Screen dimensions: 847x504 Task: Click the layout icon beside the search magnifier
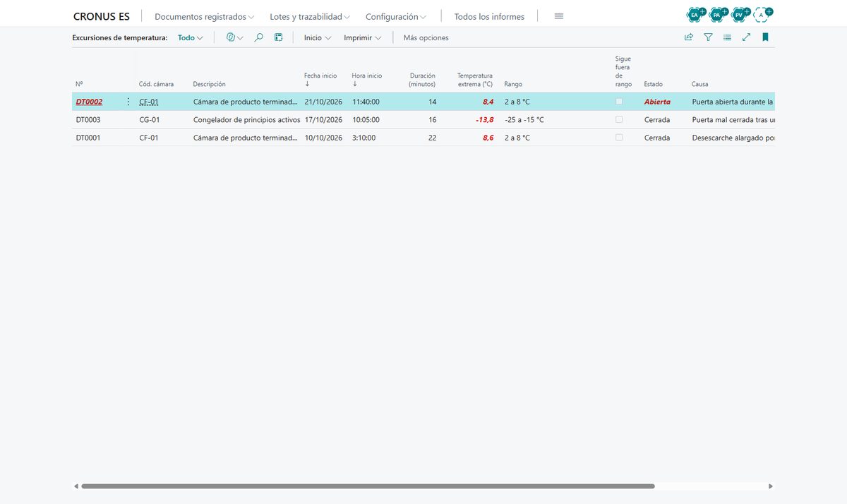pos(279,37)
